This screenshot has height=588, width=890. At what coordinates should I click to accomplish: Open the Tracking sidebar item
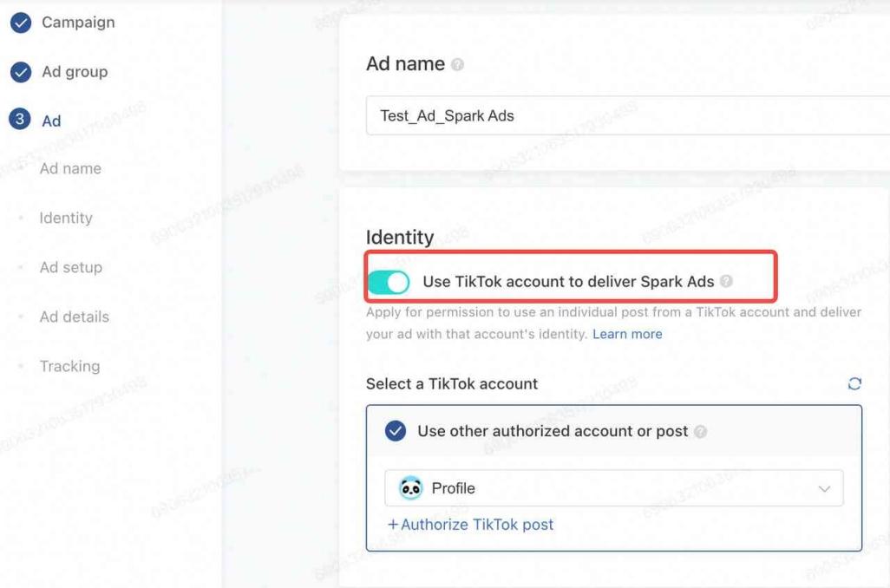(x=69, y=366)
